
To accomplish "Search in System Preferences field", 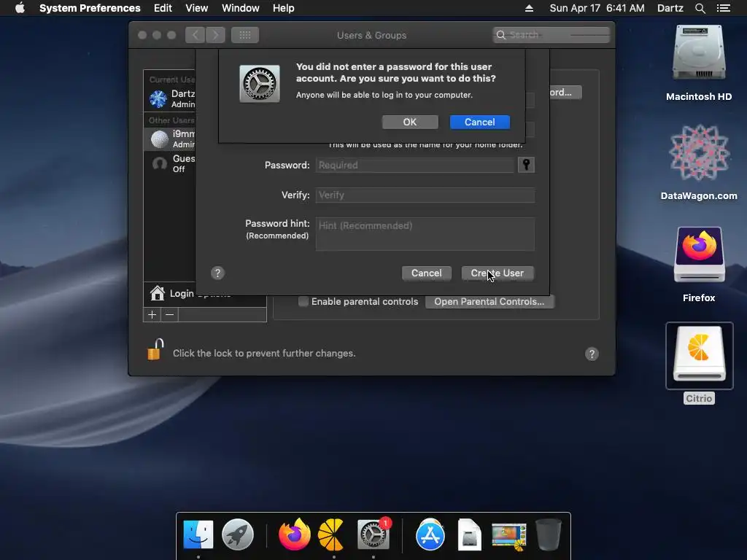I will click(551, 35).
